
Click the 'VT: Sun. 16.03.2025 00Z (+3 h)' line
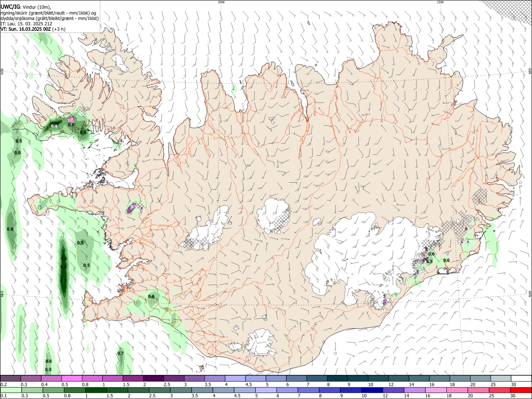point(33,29)
